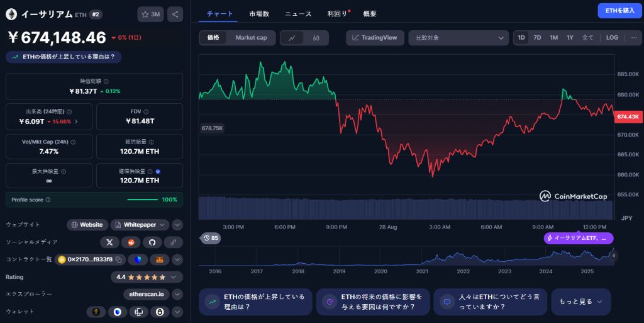Expand the 4.4 Rating details dropdown
The height and width of the screenshot is (323, 644).
tap(147, 277)
